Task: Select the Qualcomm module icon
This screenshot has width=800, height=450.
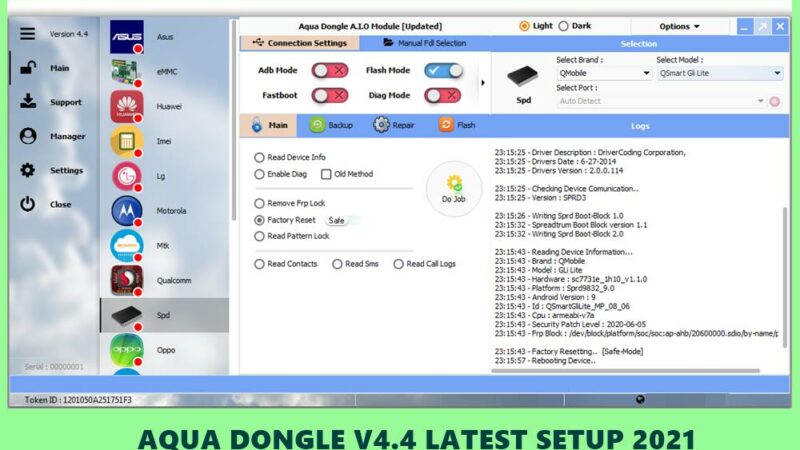Action: (127, 280)
